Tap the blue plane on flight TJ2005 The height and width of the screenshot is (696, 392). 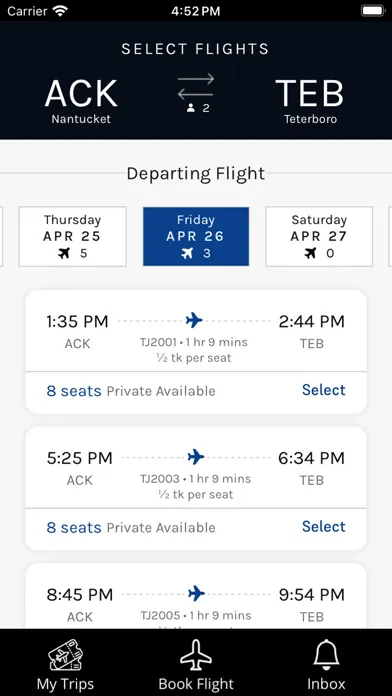196,593
